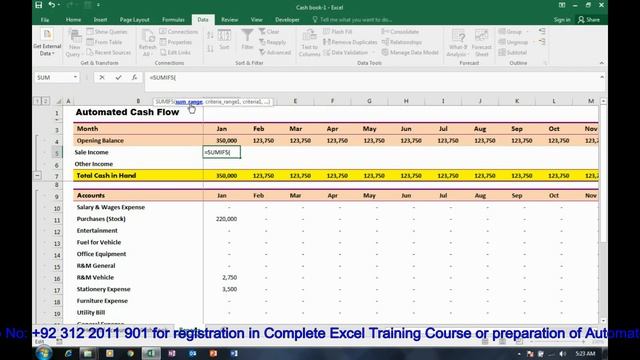Reapply the filter
The width and height of the screenshot is (640, 360).
[x=273, y=42]
